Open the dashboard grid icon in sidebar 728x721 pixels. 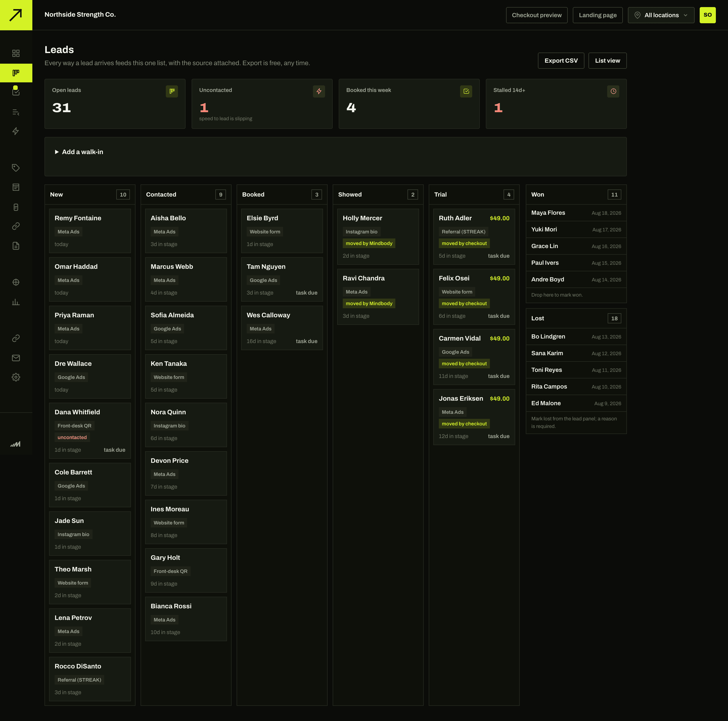tap(16, 53)
